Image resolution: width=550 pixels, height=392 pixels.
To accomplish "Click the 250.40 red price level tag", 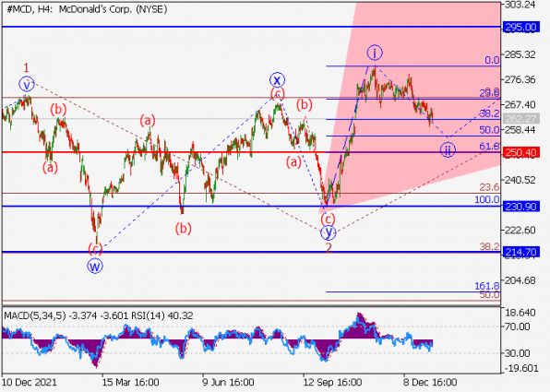I will point(520,152).
